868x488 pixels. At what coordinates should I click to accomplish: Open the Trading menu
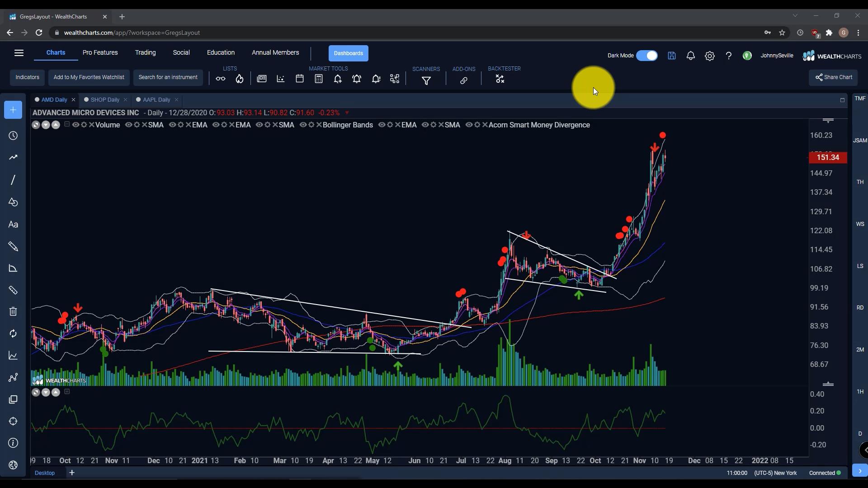(x=145, y=53)
